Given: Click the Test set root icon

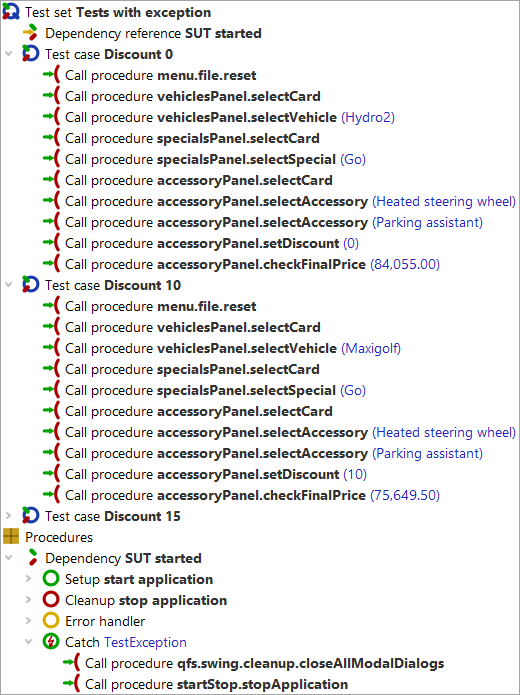Looking at the screenshot, I should (x=11, y=12).
